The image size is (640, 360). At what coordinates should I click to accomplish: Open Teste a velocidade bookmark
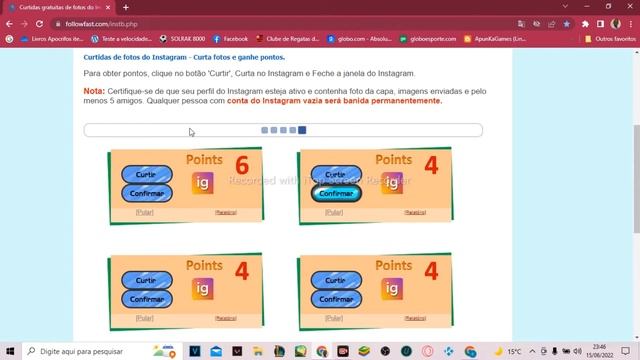(x=121, y=39)
